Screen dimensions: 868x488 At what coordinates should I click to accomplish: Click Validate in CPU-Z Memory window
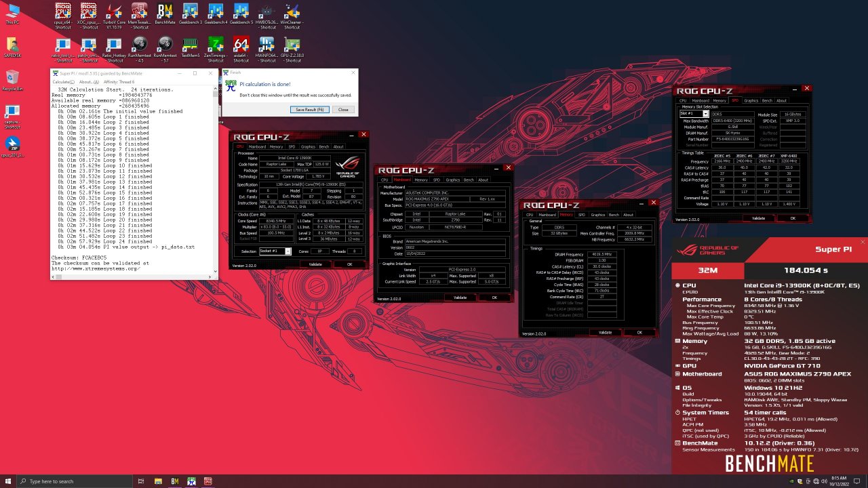point(605,333)
